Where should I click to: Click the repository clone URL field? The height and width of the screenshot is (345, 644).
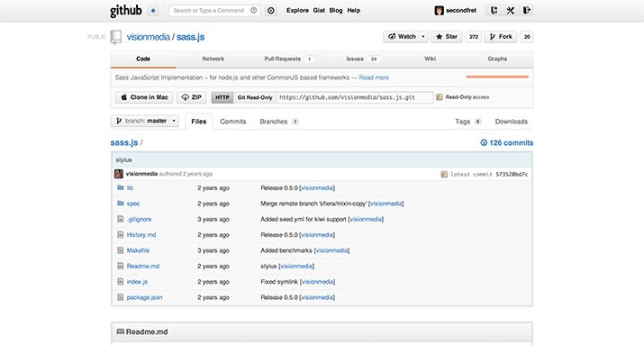click(x=355, y=97)
